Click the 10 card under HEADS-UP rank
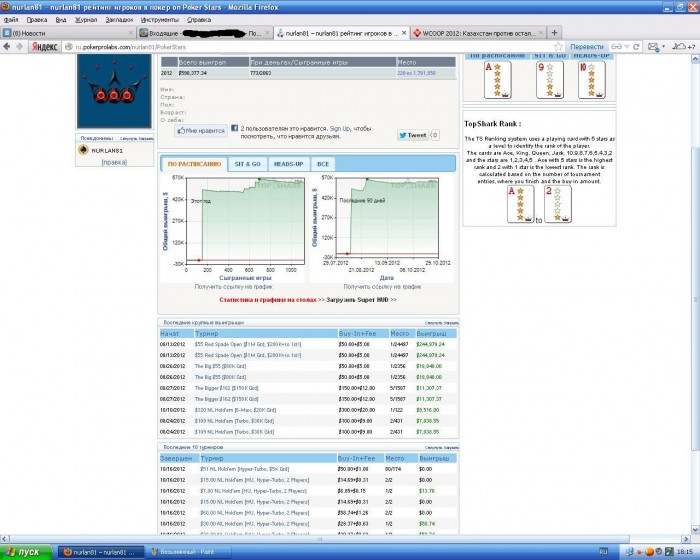Screen dimensions: 700x560 point(592,79)
